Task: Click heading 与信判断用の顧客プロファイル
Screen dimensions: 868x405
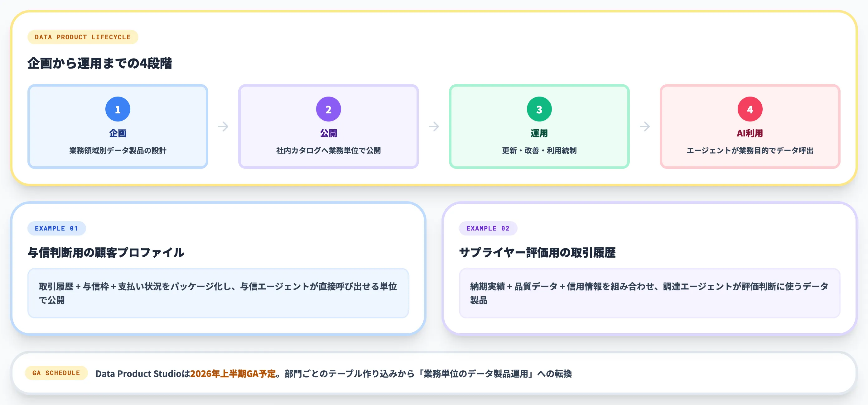Action: pos(106,252)
